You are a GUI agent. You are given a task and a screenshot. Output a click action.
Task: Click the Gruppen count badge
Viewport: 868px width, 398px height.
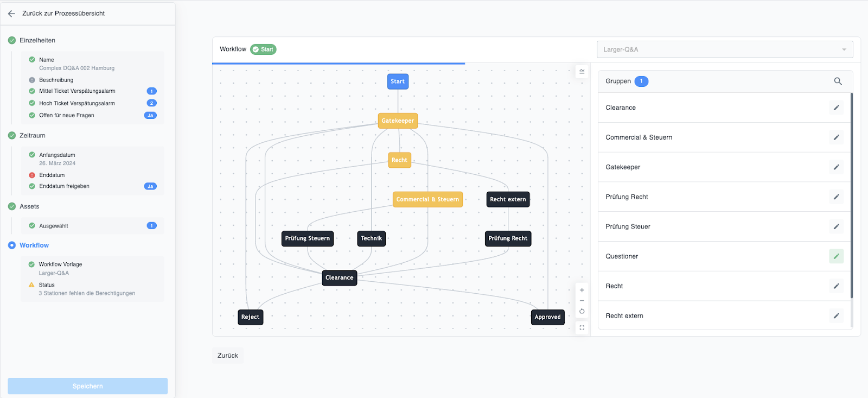(641, 81)
